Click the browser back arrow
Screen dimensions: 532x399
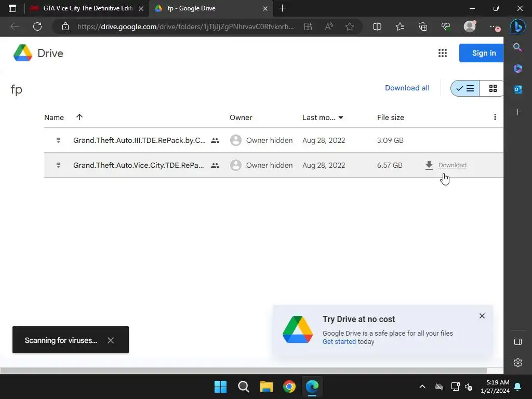[14, 26]
